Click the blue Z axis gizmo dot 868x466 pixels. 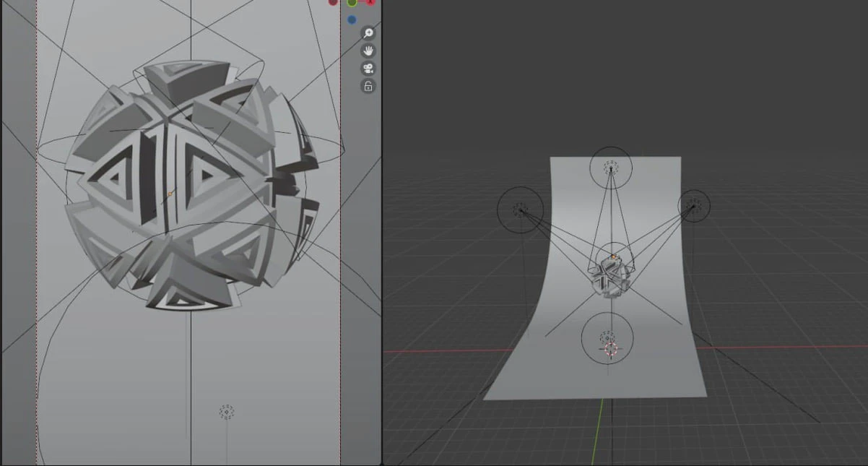[352, 20]
